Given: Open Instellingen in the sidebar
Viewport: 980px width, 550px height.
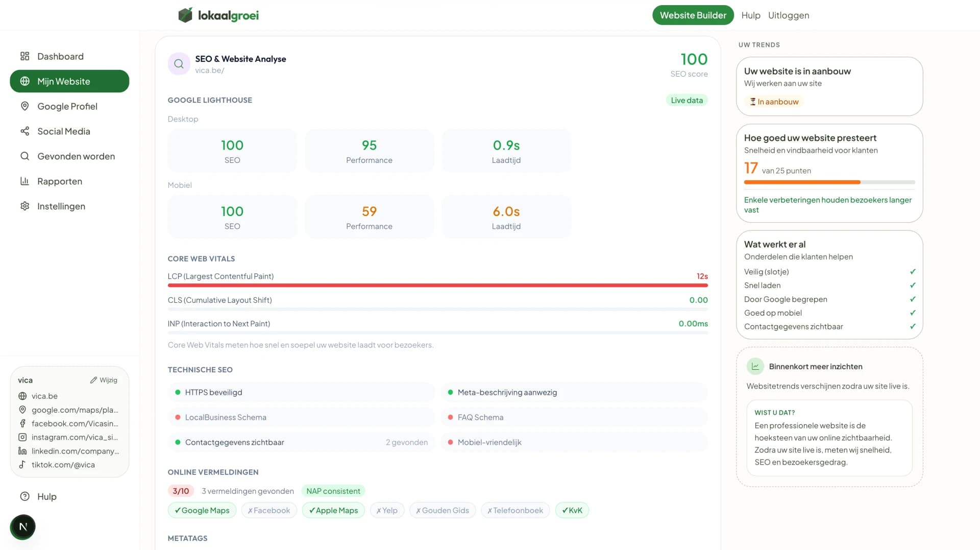Looking at the screenshot, I should coord(69,206).
